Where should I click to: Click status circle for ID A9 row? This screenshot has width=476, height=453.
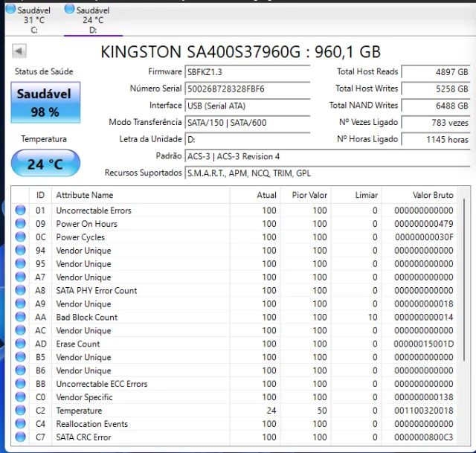[20, 303]
